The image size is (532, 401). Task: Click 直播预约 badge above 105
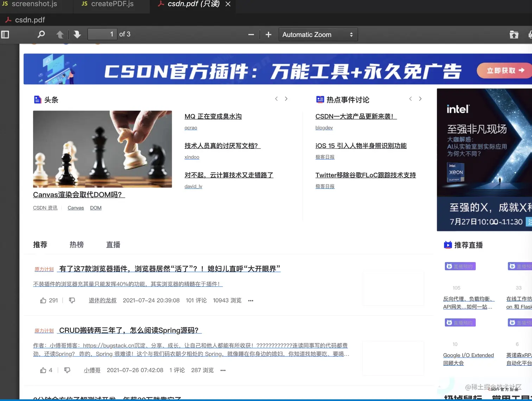(460, 266)
